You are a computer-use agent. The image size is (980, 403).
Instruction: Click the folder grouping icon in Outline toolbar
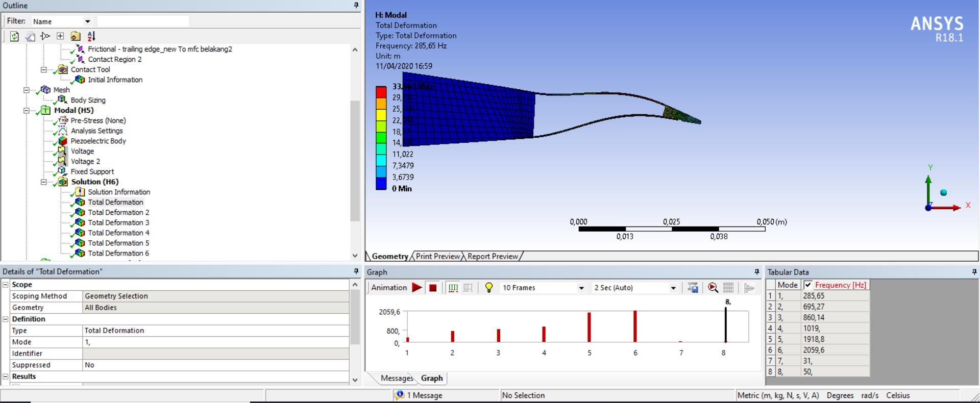click(76, 36)
